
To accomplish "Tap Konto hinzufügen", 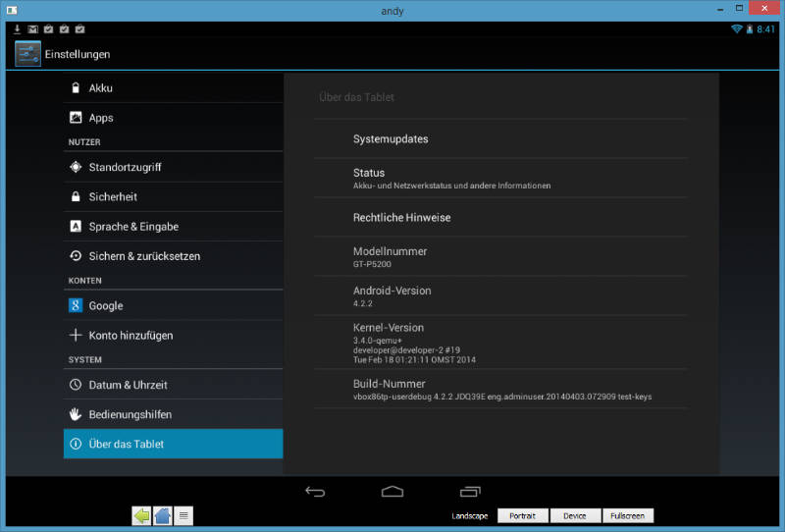I will tap(173, 336).
